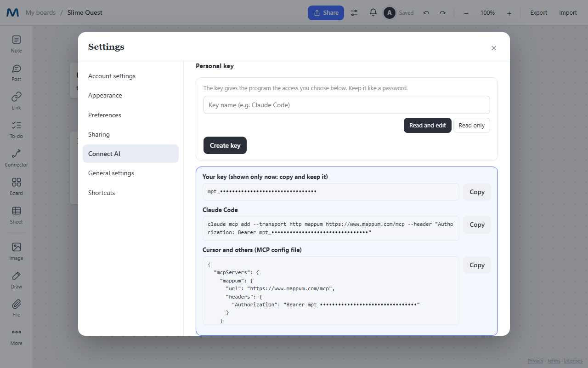This screenshot has height=368, width=588.
Task: Click the 100% zoom level
Action: tap(487, 13)
